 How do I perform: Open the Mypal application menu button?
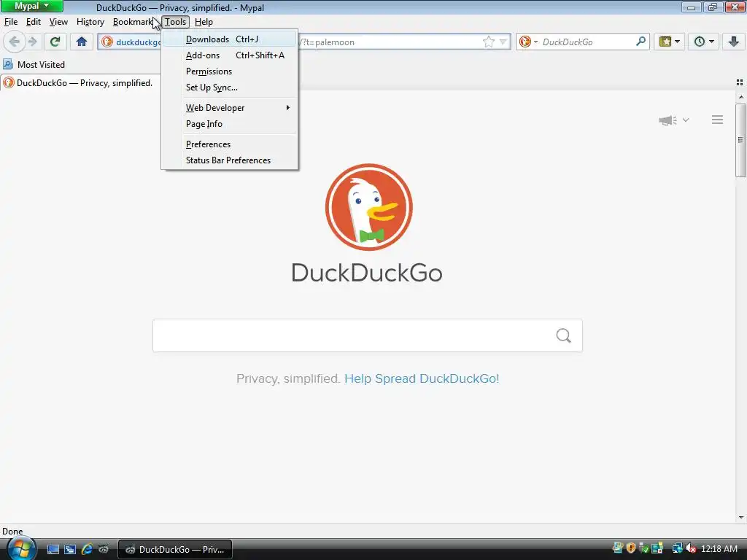32,6
